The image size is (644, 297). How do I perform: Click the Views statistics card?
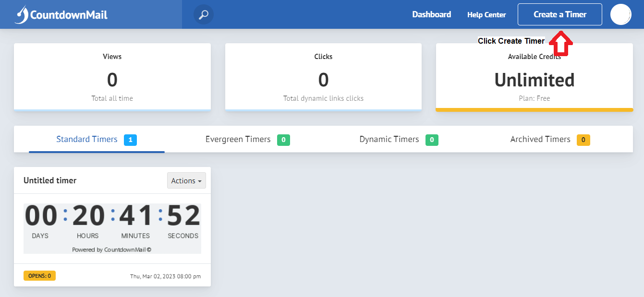pyautogui.click(x=112, y=77)
